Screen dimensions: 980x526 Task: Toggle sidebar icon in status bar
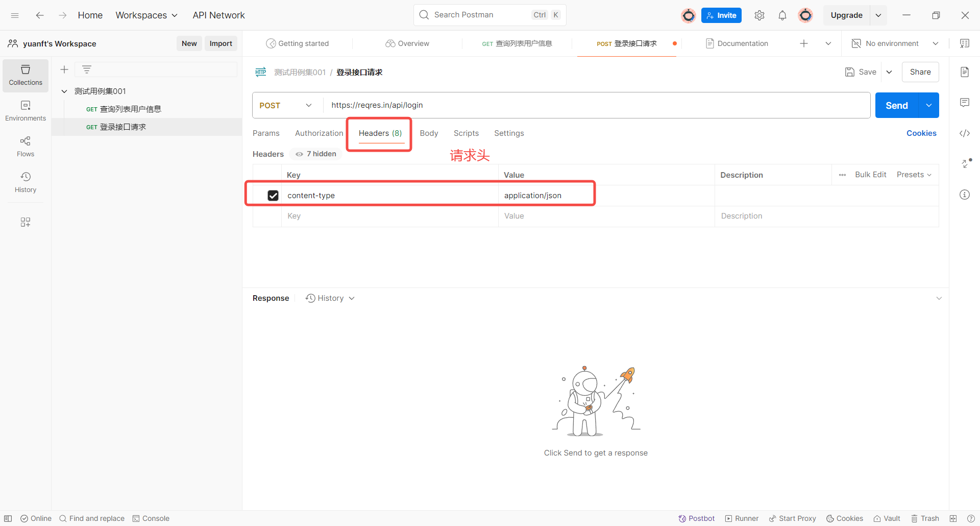tap(8, 518)
